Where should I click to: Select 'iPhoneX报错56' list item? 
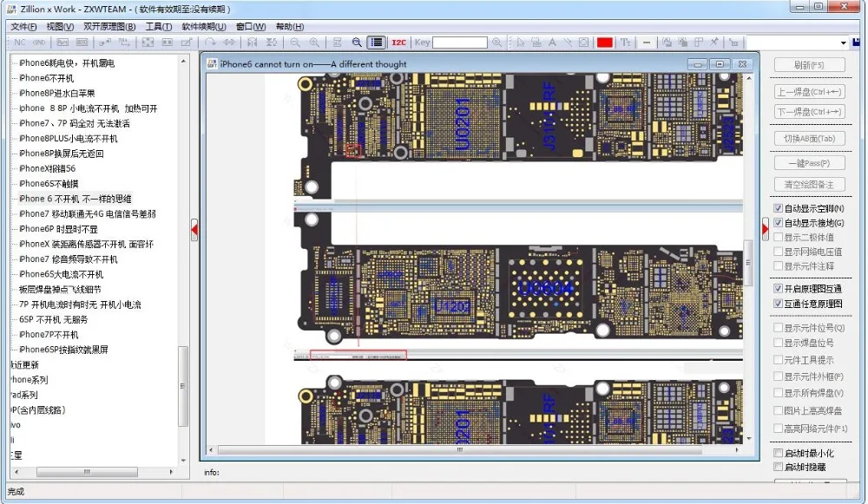(x=47, y=168)
